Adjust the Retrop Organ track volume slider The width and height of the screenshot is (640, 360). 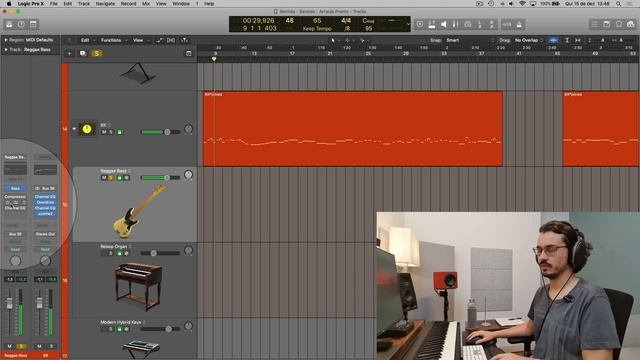[x=160, y=253]
